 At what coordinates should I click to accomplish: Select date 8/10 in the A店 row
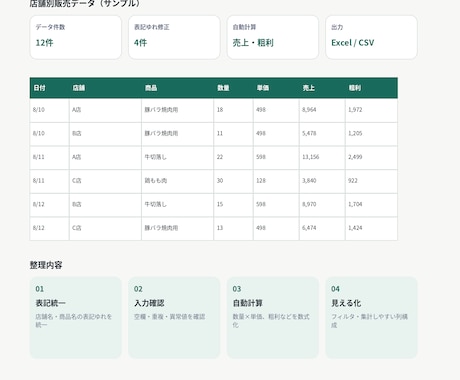tap(49, 110)
